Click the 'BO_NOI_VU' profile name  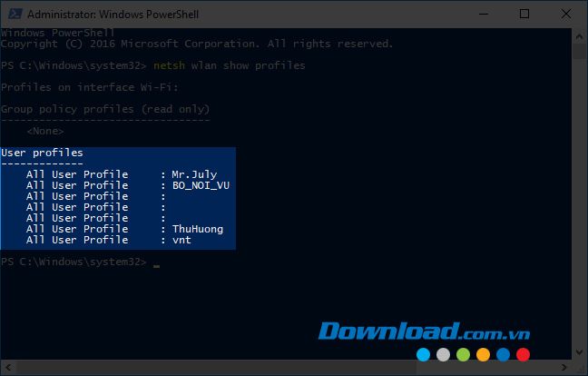(201, 186)
